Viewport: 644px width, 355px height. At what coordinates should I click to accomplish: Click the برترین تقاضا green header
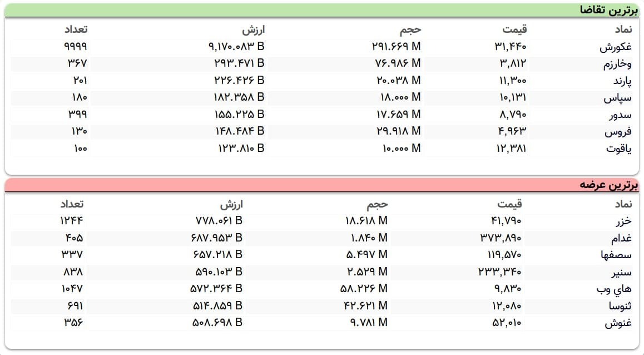pos(321,10)
